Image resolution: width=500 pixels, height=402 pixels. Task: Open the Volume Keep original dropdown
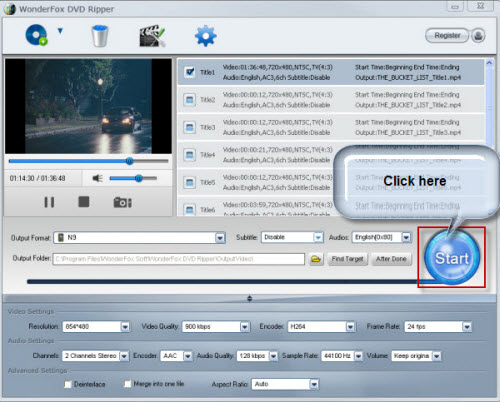(416, 356)
